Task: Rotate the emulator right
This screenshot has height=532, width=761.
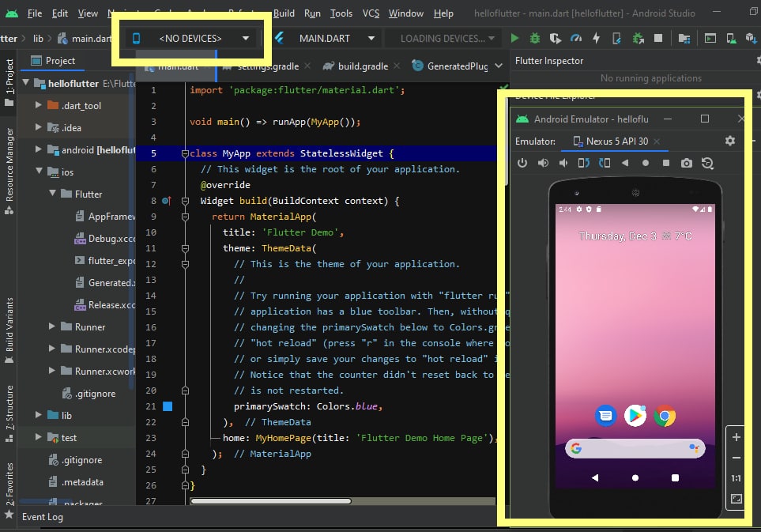Action: click(605, 163)
